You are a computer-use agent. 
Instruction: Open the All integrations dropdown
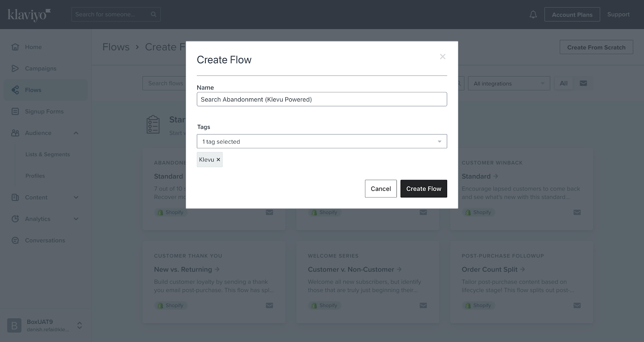point(509,83)
